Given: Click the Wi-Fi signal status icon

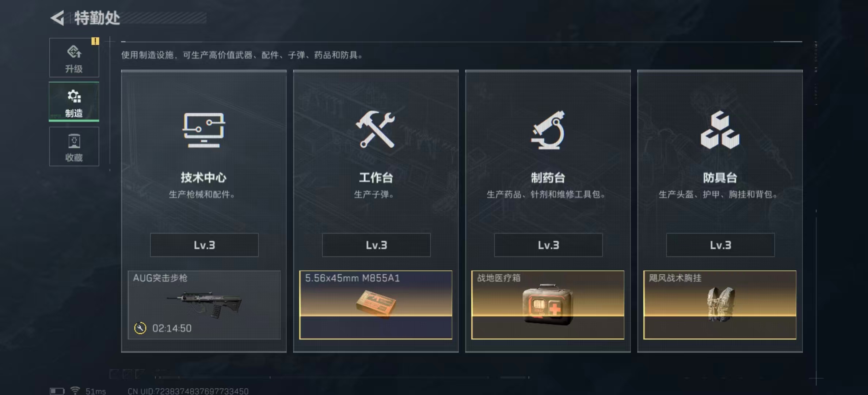Looking at the screenshot, I should [75, 391].
